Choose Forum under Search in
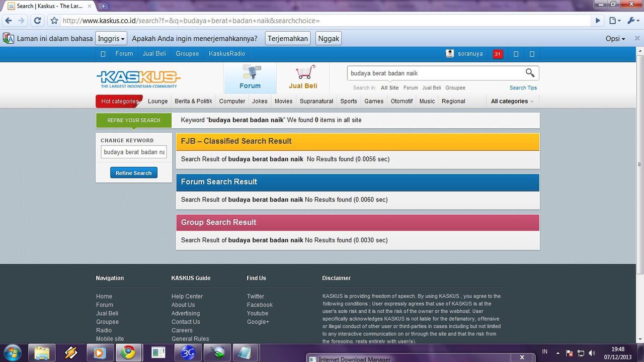 (x=411, y=87)
